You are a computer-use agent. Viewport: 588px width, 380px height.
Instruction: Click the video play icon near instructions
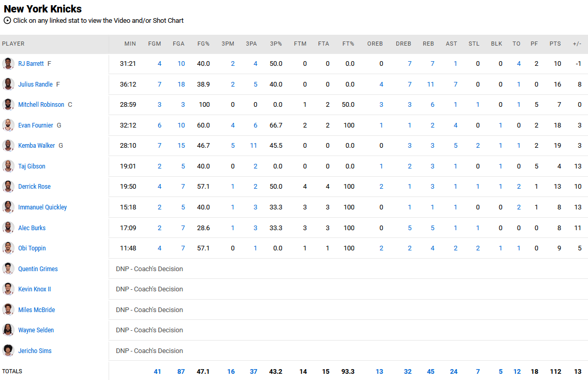pos(7,21)
